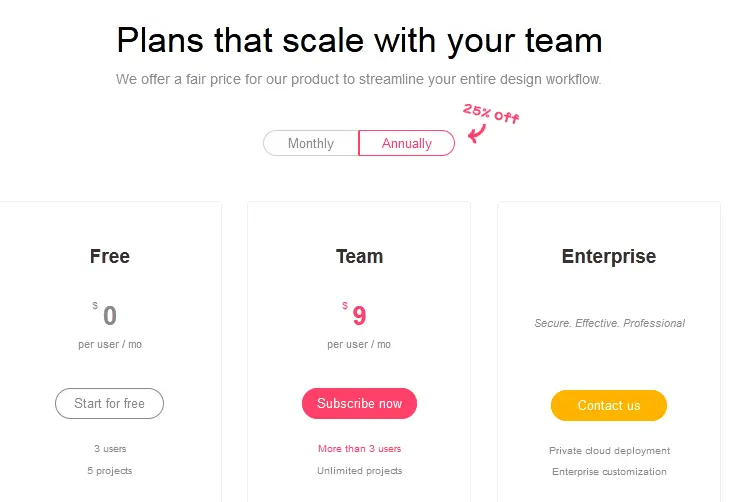Click the 5 projects feature line

pos(110,471)
